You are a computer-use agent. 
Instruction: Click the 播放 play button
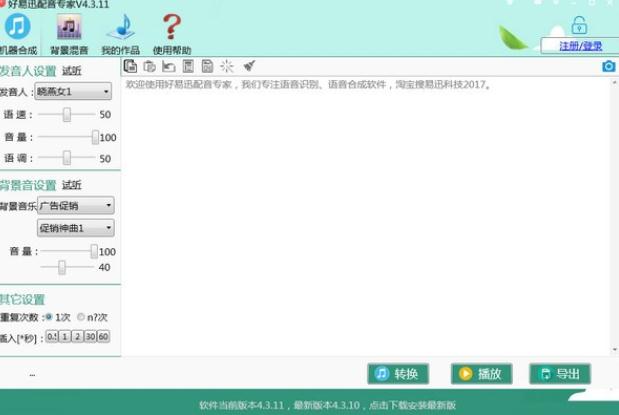(x=482, y=374)
